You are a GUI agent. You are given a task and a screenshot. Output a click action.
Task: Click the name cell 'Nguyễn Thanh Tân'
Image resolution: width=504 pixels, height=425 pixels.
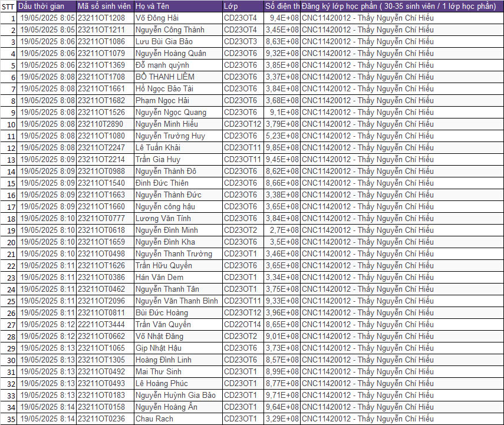click(178, 289)
